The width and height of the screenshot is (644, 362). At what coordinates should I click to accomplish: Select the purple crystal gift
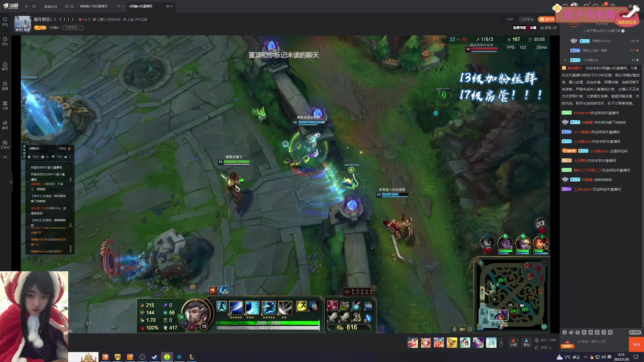(478, 343)
